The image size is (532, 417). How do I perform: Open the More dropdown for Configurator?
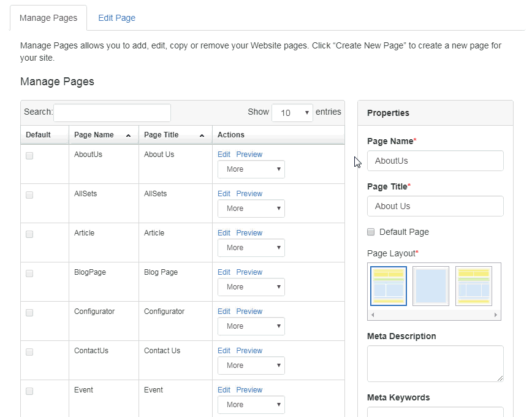pos(251,326)
